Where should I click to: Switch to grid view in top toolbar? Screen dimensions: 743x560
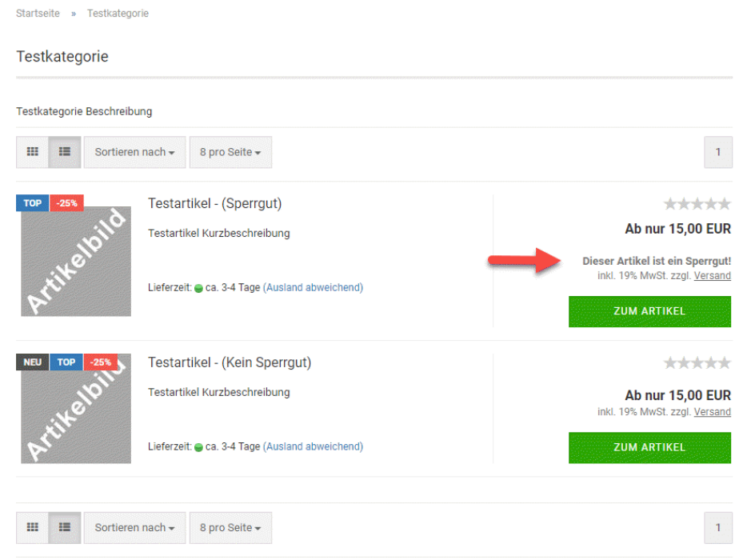(33, 152)
